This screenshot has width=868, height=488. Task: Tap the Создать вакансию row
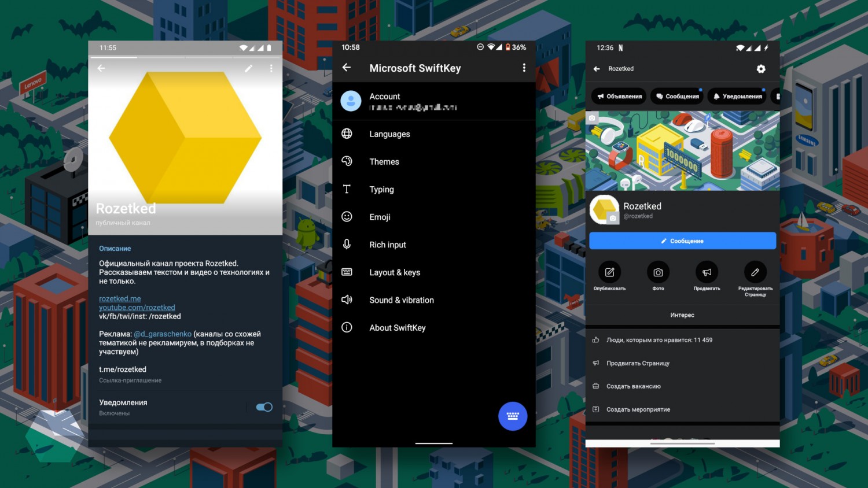(683, 386)
